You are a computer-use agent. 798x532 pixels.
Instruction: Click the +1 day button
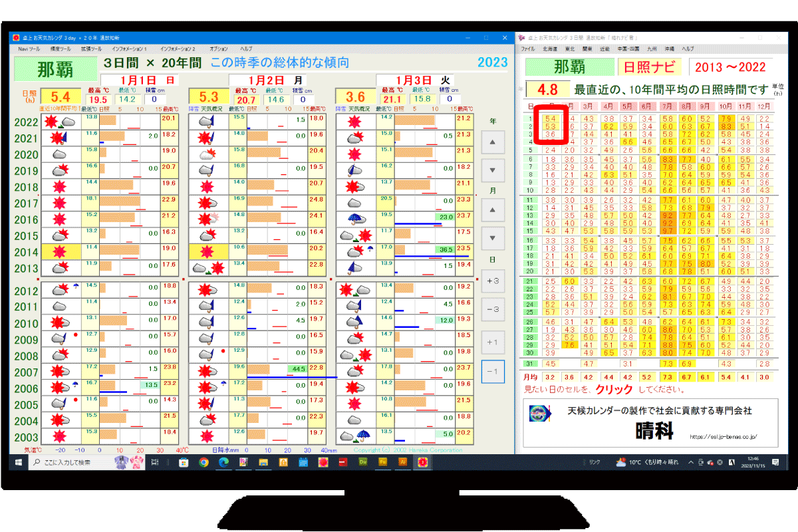492,342
